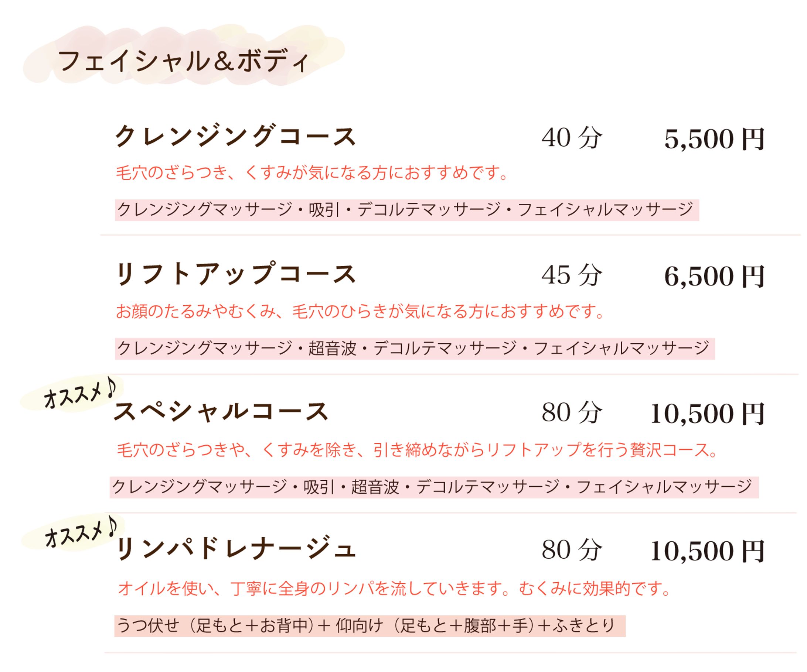
Task: Click the うつ伏せ＋仰向け treatment steps bar
Action: [369, 626]
